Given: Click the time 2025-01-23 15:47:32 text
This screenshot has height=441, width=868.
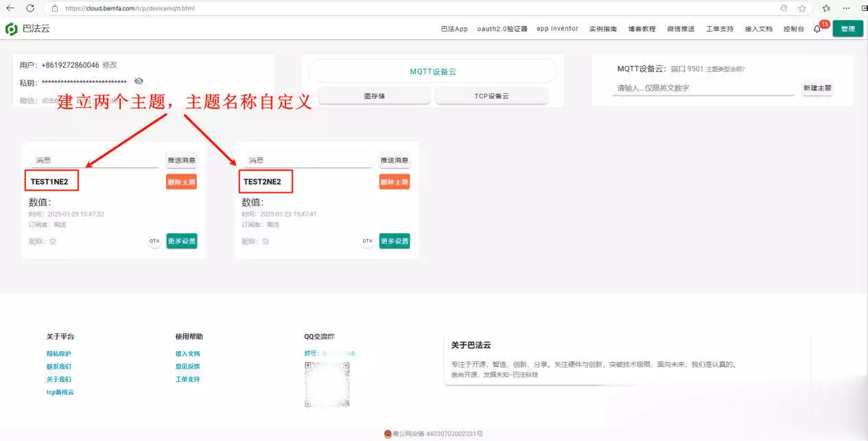Looking at the screenshot, I should (75, 214).
